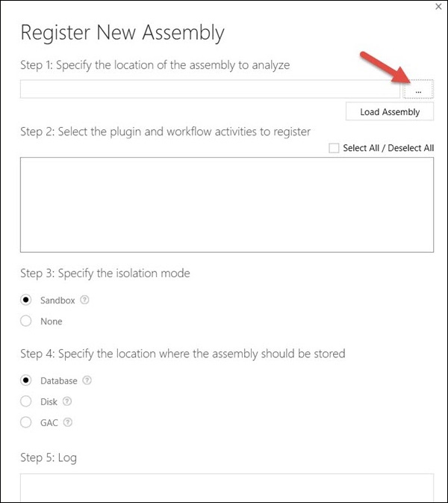The image size is (448, 503).
Task: Focus the assembly location path field
Action: (x=210, y=89)
